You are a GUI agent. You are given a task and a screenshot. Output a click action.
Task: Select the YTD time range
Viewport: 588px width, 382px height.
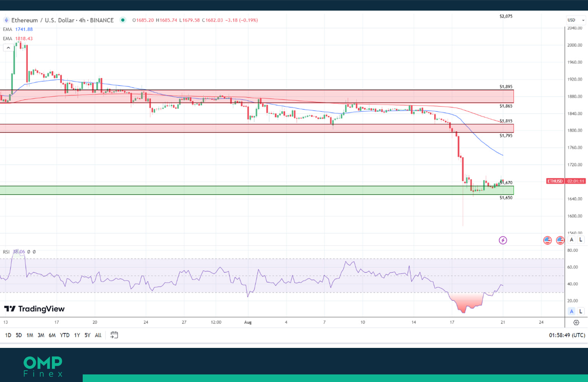coord(65,335)
